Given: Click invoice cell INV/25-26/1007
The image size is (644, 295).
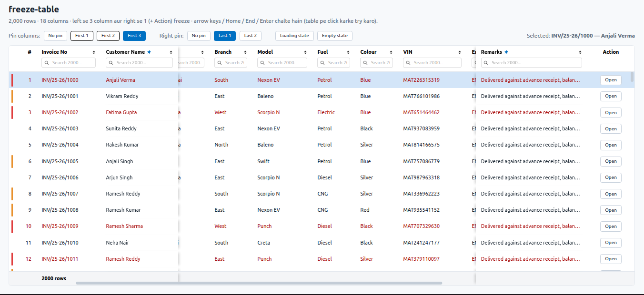Looking at the screenshot, I should pos(60,194).
